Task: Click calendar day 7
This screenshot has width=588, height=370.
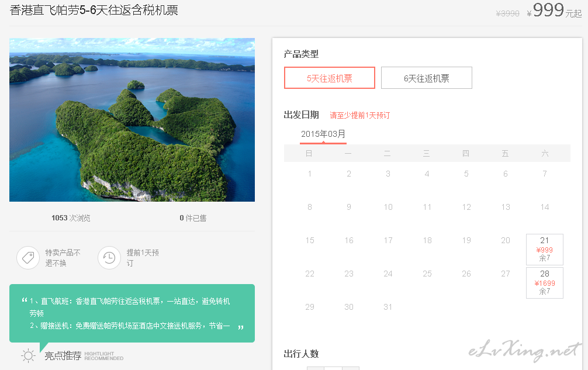Action: pyautogui.click(x=545, y=174)
